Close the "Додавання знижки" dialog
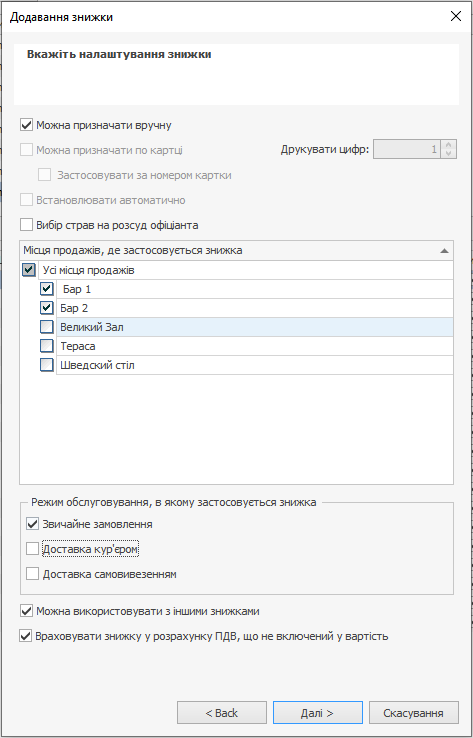The width and height of the screenshot is (473, 738). click(x=456, y=16)
